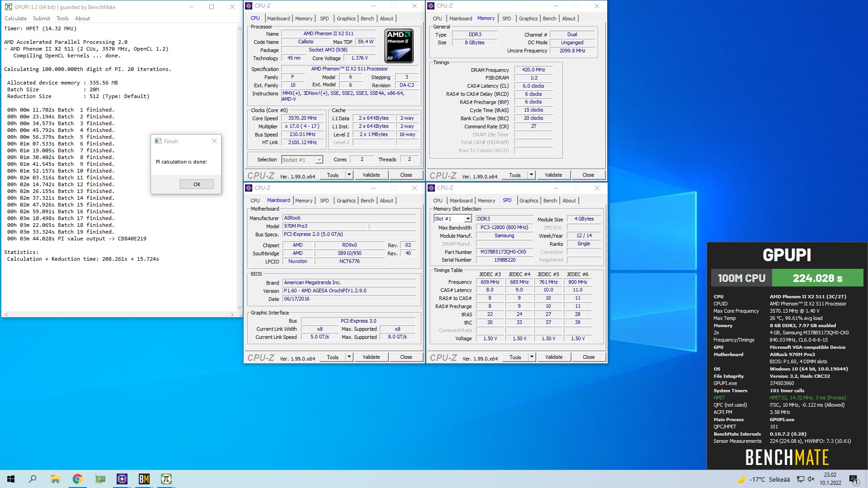
Task: Open Tools dropdown arrow in CPU window
Action: pos(349,175)
